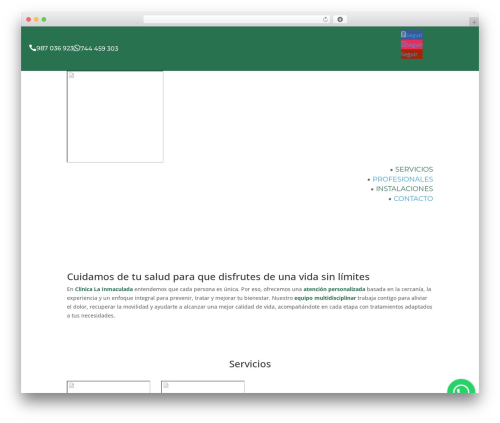The width and height of the screenshot is (500, 423).
Task: Open the floating green WhatsApp chat button
Action: [461, 386]
